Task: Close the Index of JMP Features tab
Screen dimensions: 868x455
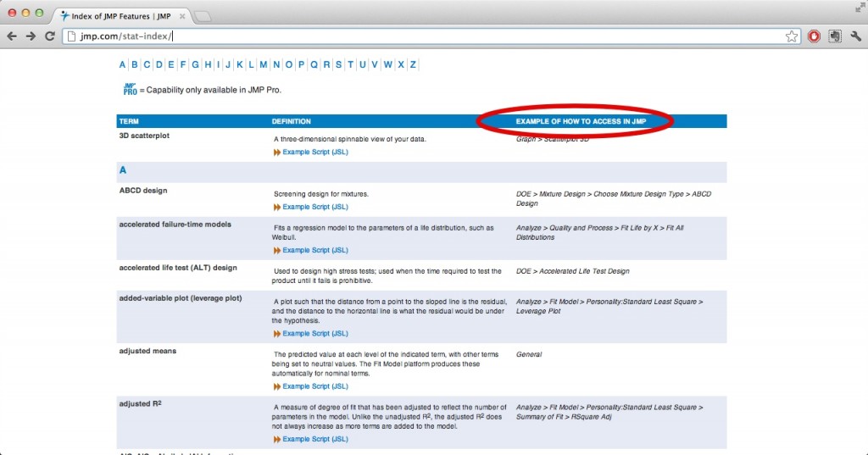Action: tap(182, 17)
